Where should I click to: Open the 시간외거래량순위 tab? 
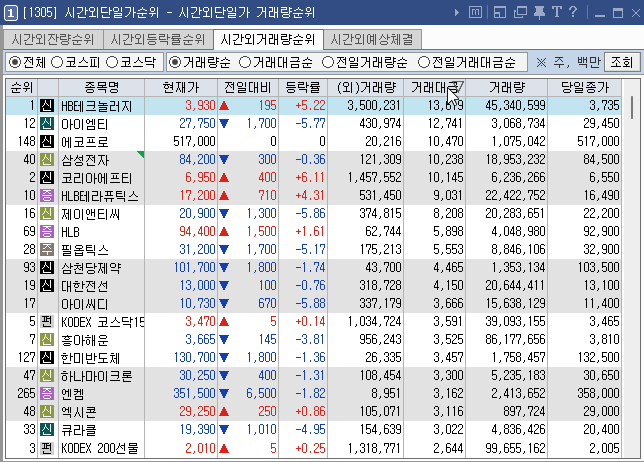pos(268,39)
